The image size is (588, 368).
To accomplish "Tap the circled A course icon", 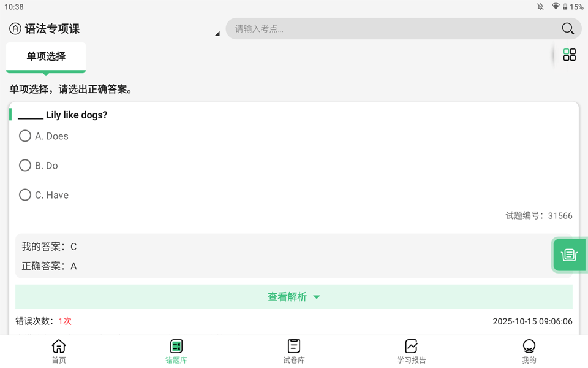I will coord(15,29).
